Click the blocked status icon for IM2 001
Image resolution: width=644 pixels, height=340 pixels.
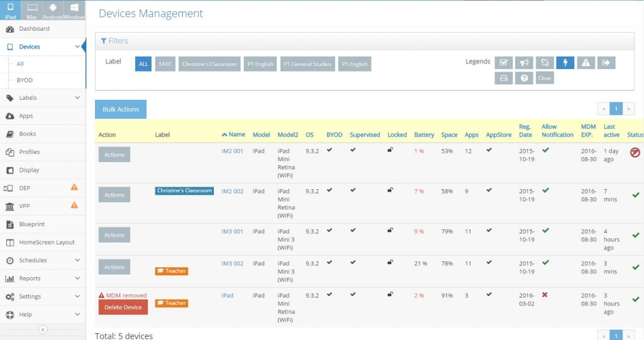click(x=635, y=153)
